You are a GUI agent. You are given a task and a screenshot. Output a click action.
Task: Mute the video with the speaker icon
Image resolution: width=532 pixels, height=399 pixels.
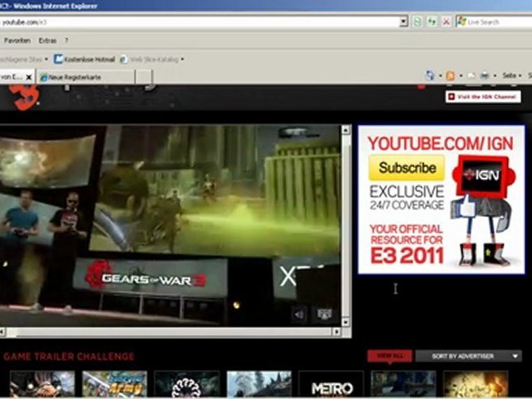(x=299, y=314)
